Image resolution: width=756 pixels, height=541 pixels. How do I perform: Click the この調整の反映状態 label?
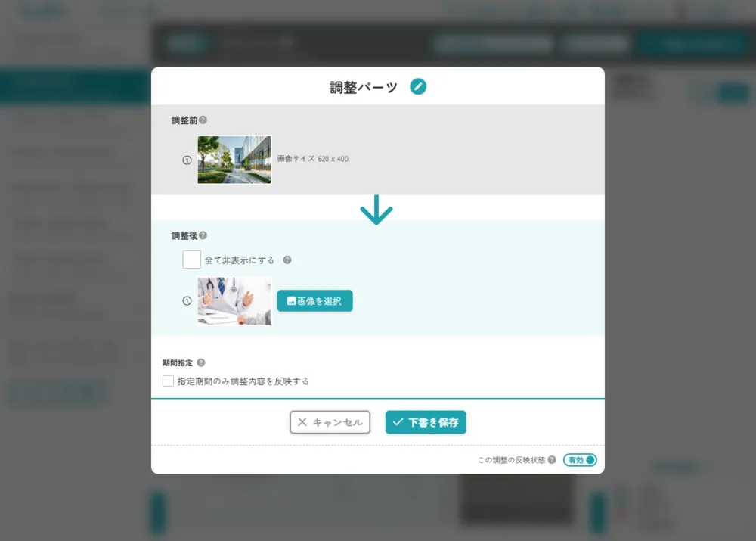[511, 460]
